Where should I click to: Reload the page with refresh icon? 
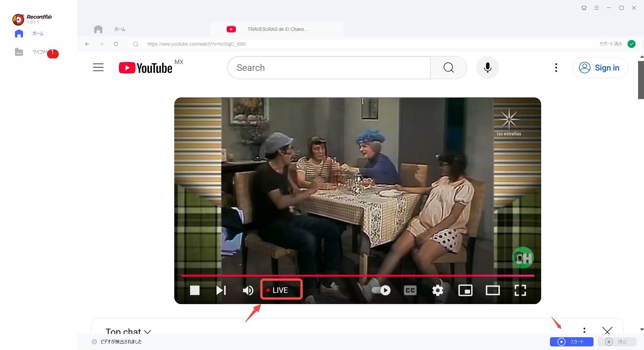tap(116, 44)
